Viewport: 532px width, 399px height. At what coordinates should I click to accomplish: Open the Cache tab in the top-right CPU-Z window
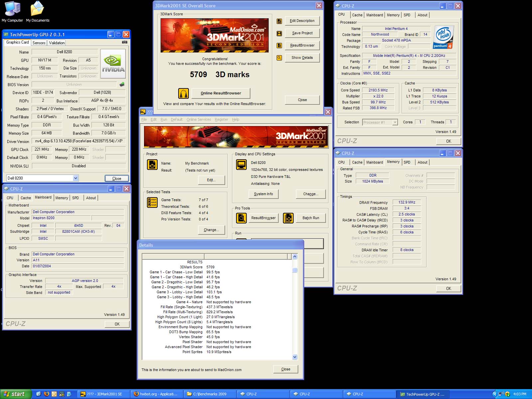(x=357, y=15)
